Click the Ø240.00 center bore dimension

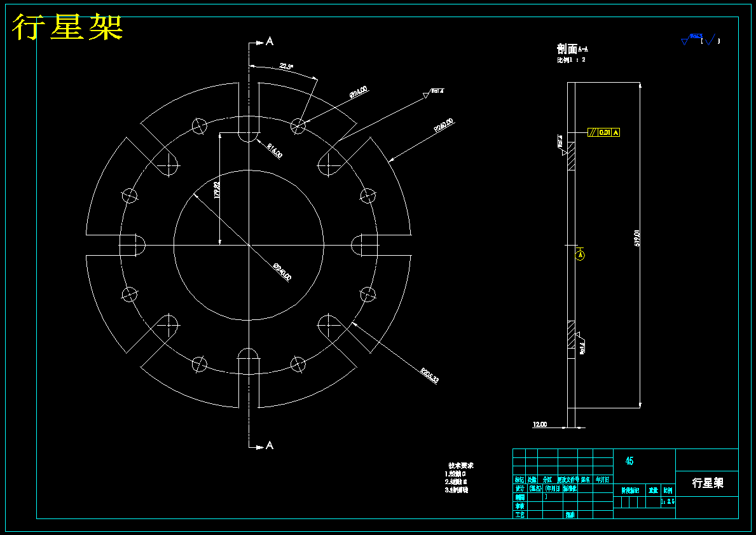[x=282, y=272]
